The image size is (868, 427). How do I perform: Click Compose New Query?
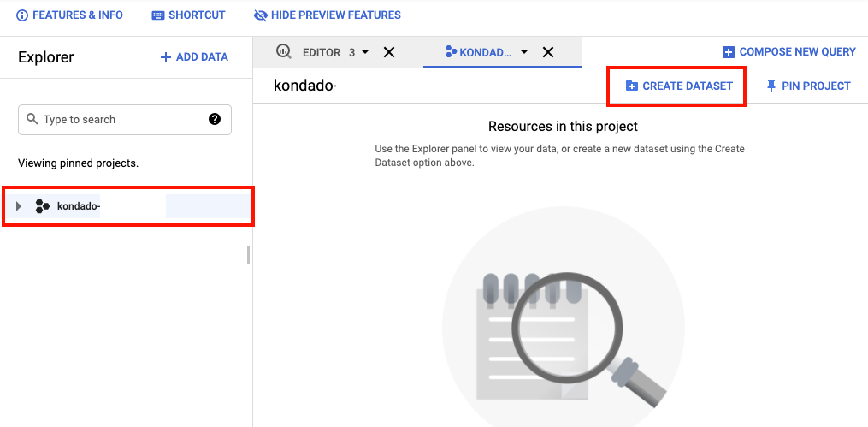point(789,52)
